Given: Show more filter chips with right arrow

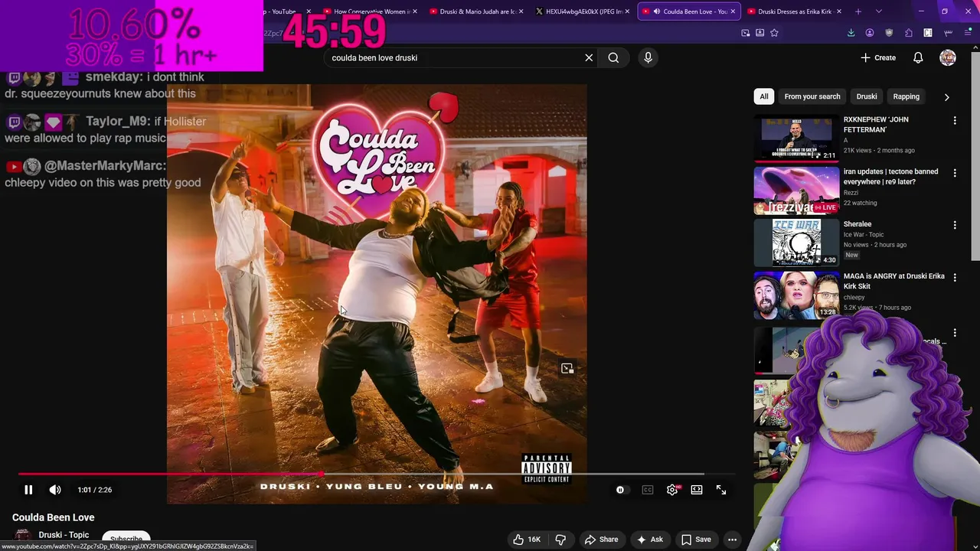Looking at the screenshot, I should tap(946, 97).
